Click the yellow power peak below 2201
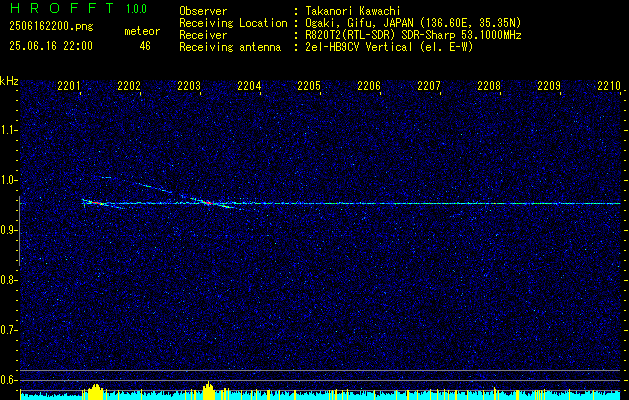 click(x=95, y=392)
